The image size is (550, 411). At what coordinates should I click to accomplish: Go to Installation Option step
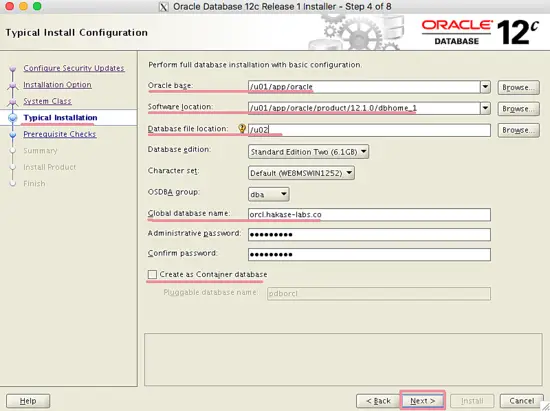pyautogui.click(x=58, y=85)
